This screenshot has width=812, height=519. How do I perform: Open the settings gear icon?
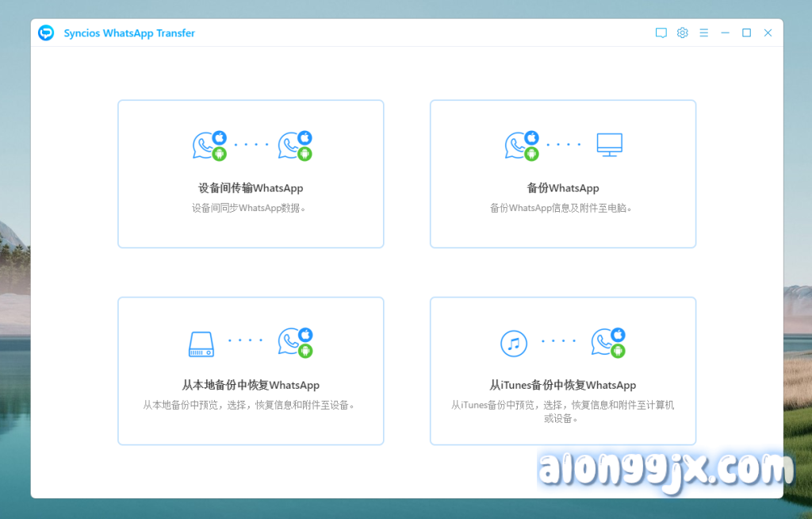[x=682, y=33]
